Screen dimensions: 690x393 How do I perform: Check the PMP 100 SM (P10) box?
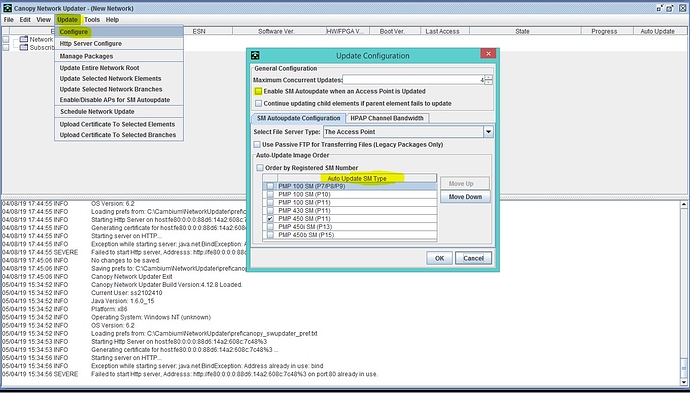[270, 195]
